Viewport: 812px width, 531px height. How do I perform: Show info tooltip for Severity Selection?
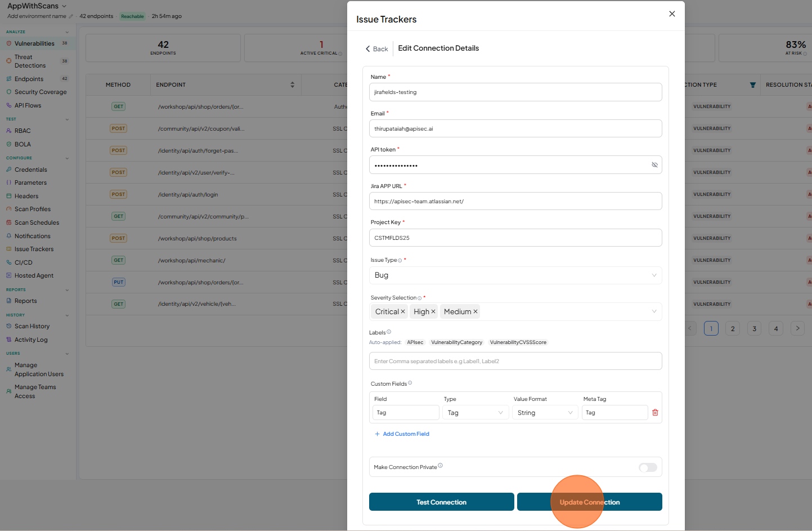tap(419, 298)
